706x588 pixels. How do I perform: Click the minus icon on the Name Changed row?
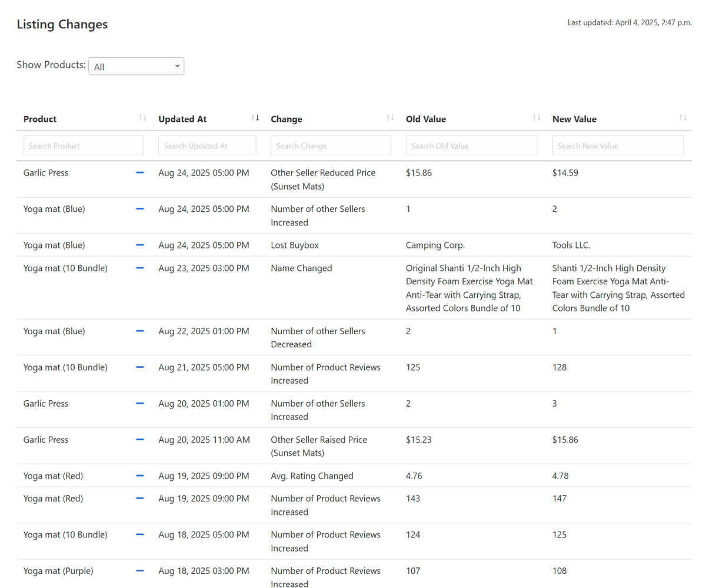pos(139,268)
